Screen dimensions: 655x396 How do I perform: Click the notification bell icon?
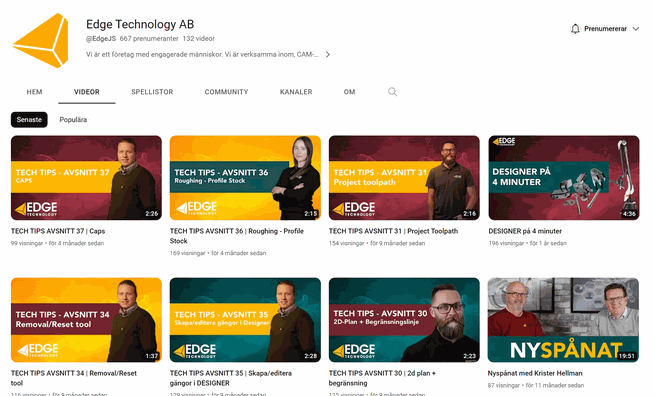pos(575,28)
